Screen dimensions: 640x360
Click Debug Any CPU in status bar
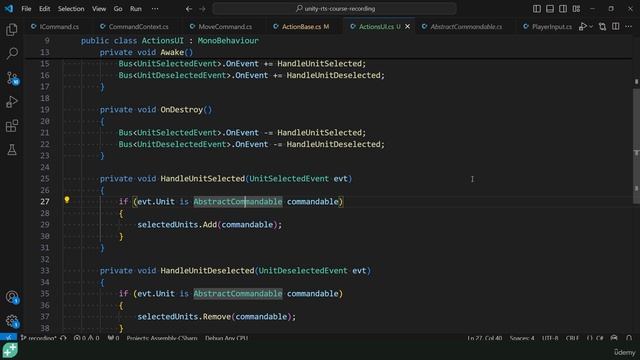tap(227, 338)
